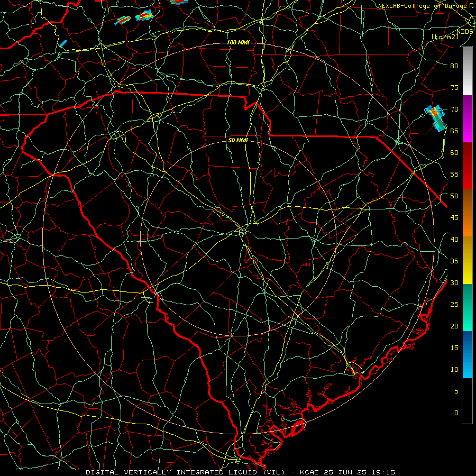Viewport: 476px width, 476px height.
Task: Click the 25 value on the color scale
Action: click(454, 304)
